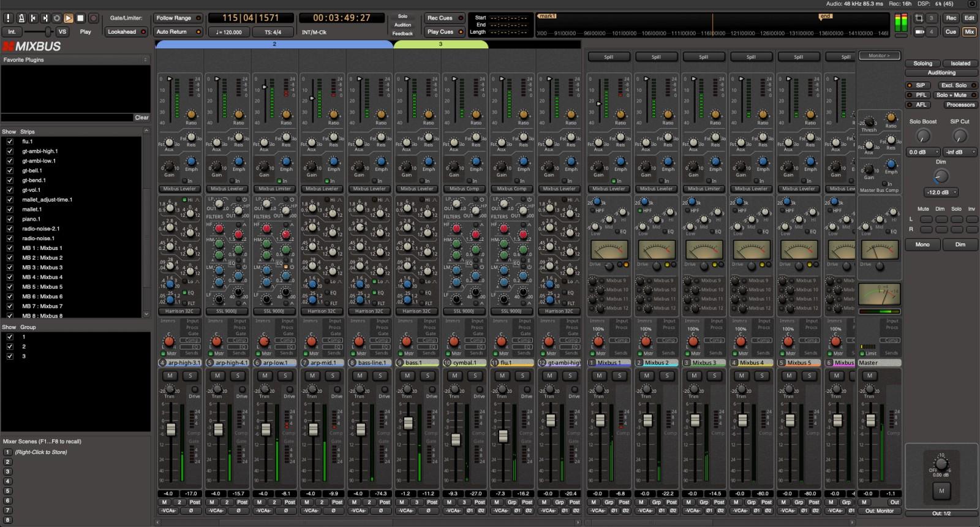Select the group 2 blue tab header
Screen dimensions: 980x527
click(x=274, y=44)
